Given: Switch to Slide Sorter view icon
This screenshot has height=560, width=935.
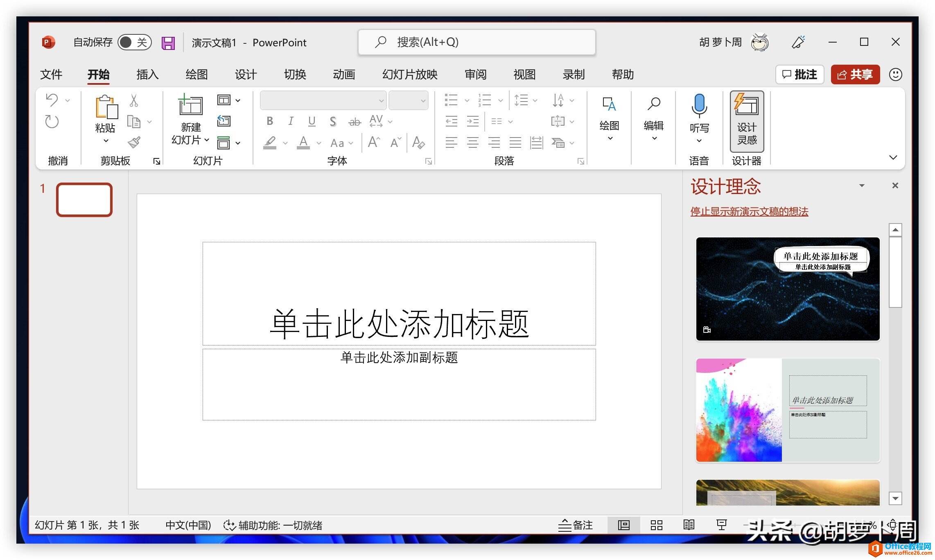Looking at the screenshot, I should coord(656,525).
